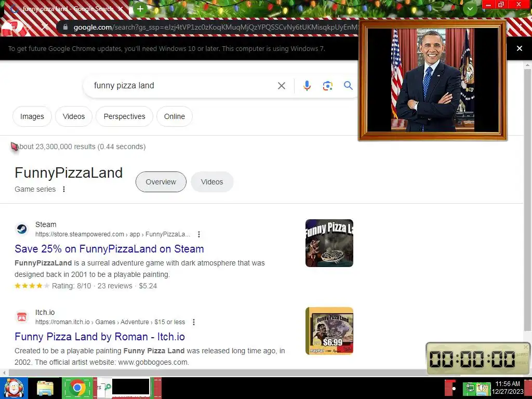The height and width of the screenshot is (399, 532).
Task: Open 'Save 25% on FunnyPizzaLand on Steam' link
Action: (x=109, y=249)
